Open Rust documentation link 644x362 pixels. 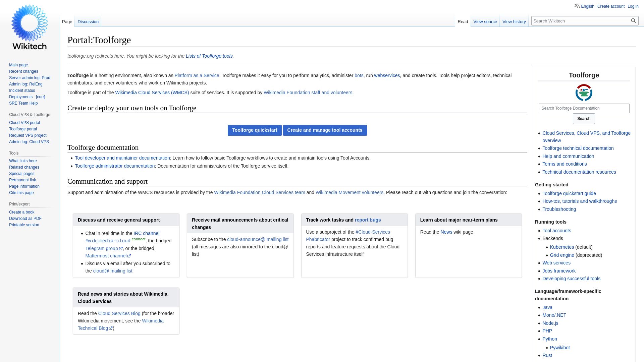(x=547, y=355)
